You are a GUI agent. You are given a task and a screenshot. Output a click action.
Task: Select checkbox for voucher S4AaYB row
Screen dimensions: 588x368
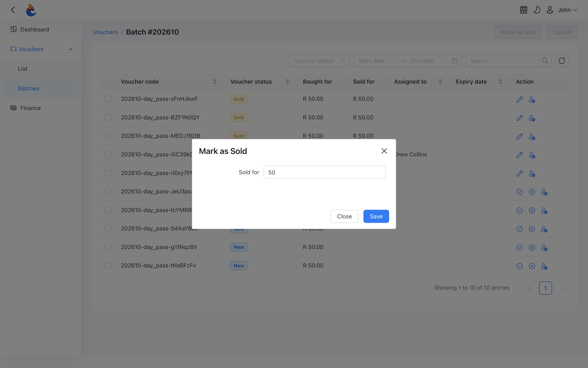[x=108, y=228]
